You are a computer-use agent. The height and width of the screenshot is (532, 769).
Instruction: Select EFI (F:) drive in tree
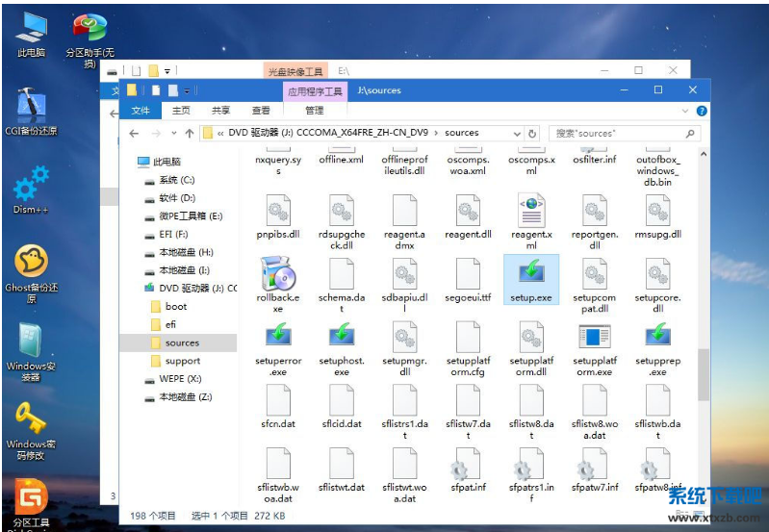click(x=167, y=235)
